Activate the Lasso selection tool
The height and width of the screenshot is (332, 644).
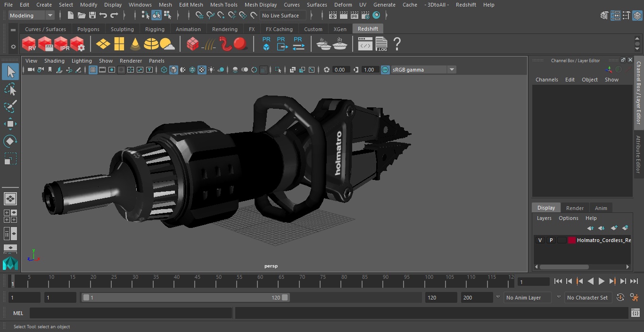pos(10,89)
